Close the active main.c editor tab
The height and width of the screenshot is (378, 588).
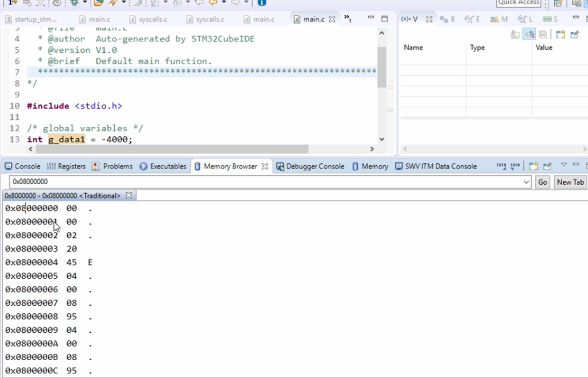332,19
